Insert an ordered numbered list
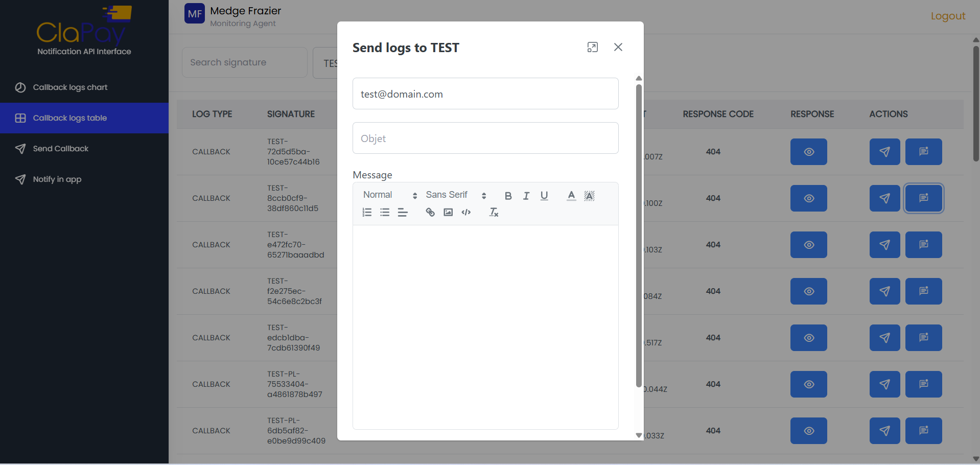Viewport: 980px width, 465px height. coord(367,213)
